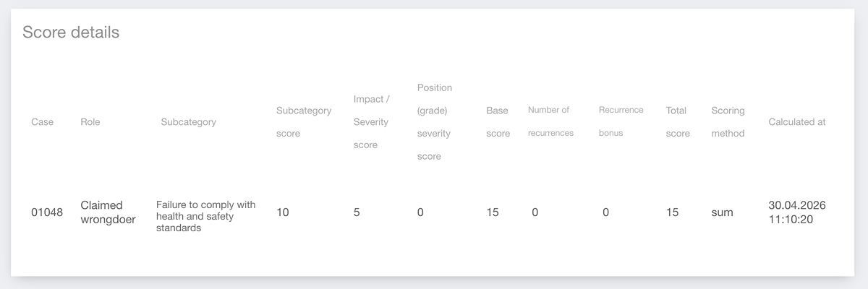868x289 pixels.
Task: Click the Impact / Severity score header
Action: (x=371, y=122)
